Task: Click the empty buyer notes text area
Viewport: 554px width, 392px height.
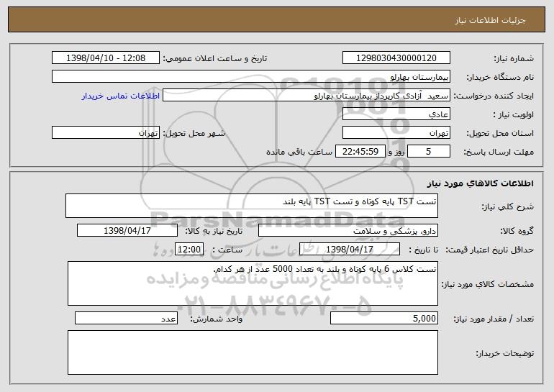Action: click(x=253, y=352)
